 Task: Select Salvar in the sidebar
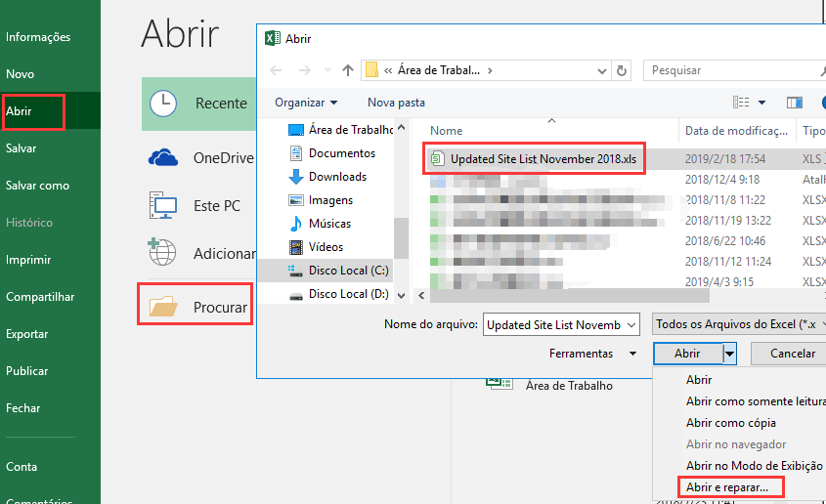coord(22,148)
